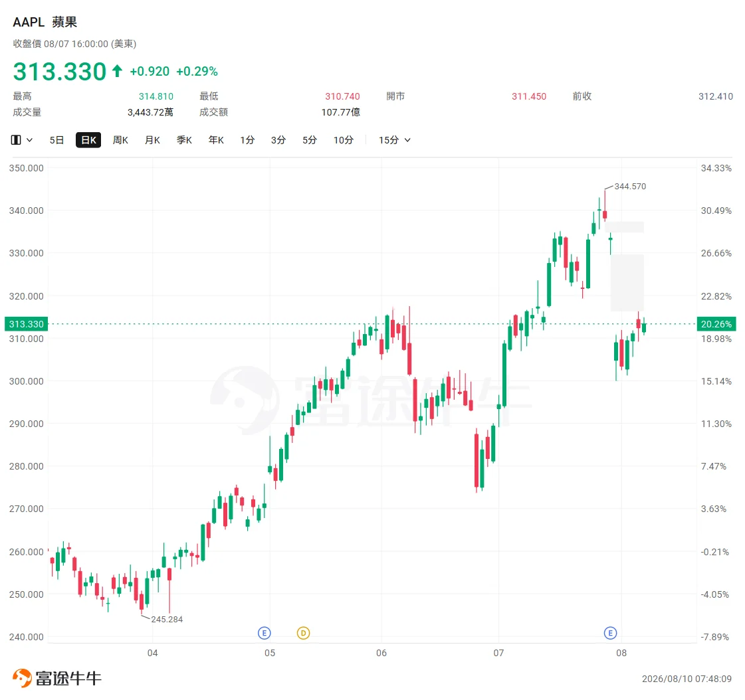Expand the chart layout dropdown chevron
745x700 pixels.
[29, 140]
